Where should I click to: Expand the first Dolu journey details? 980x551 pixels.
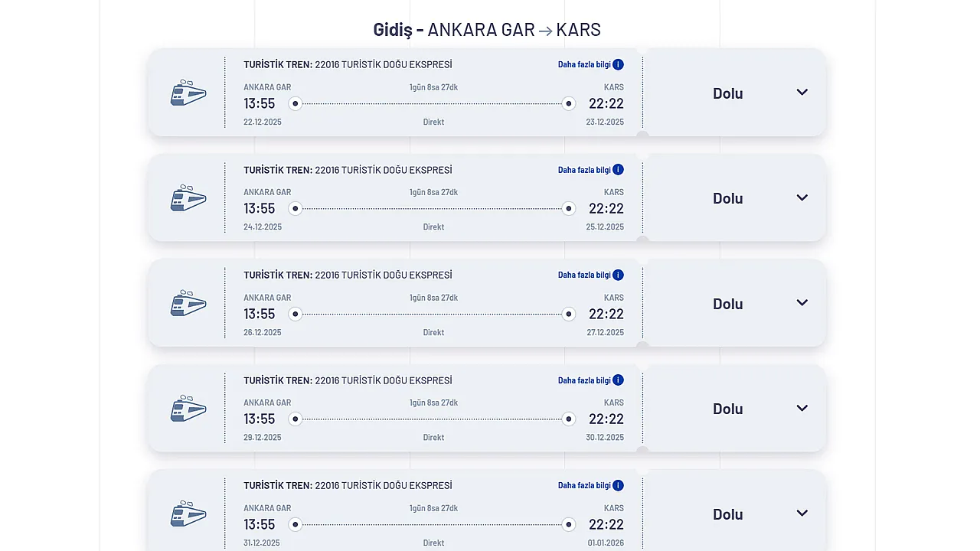click(802, 92)
